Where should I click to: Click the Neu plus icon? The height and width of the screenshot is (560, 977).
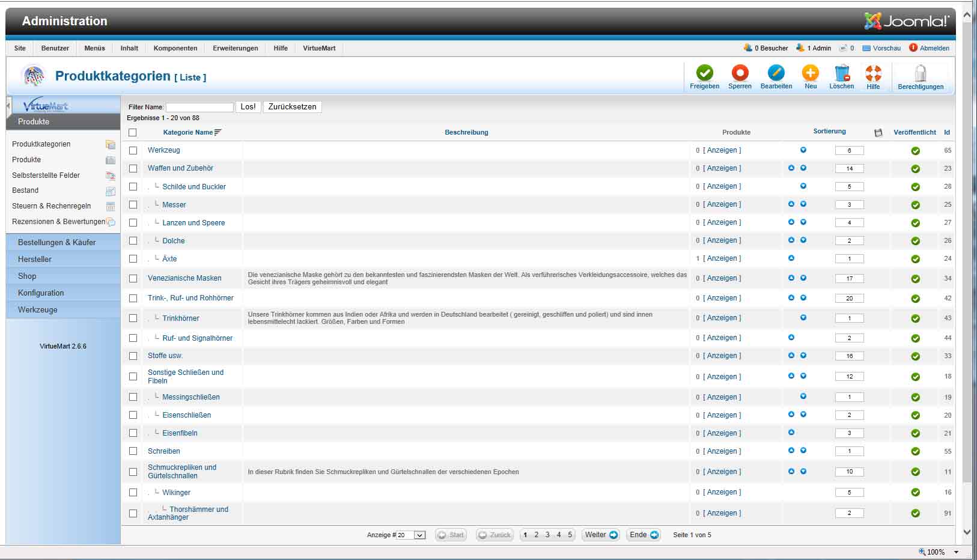tap(810, 73)
